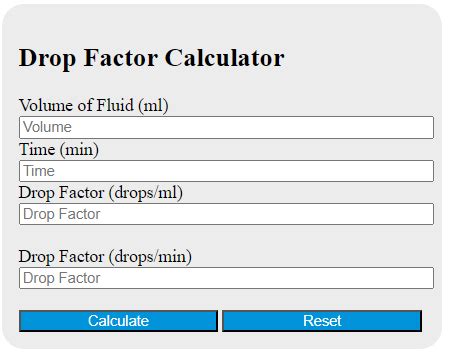Click the Drop Factor (drops/ml) input field
Image resolution: width=456 pixels, height=362 pixels.
click(226, 214)
